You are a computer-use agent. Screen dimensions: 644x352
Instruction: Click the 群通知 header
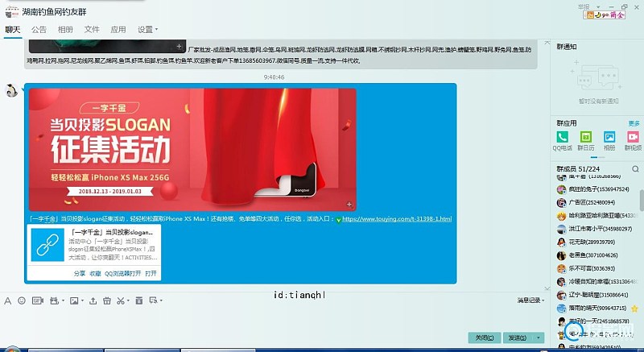[567, 47]
